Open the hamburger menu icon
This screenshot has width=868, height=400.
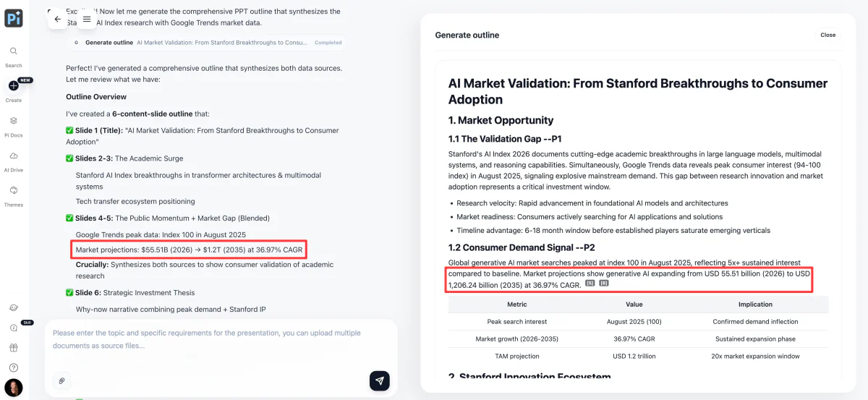point(87,20)
